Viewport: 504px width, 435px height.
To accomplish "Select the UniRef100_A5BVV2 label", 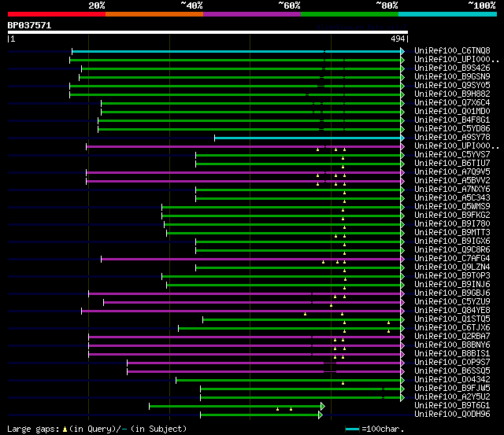I will tap(452, 181).
